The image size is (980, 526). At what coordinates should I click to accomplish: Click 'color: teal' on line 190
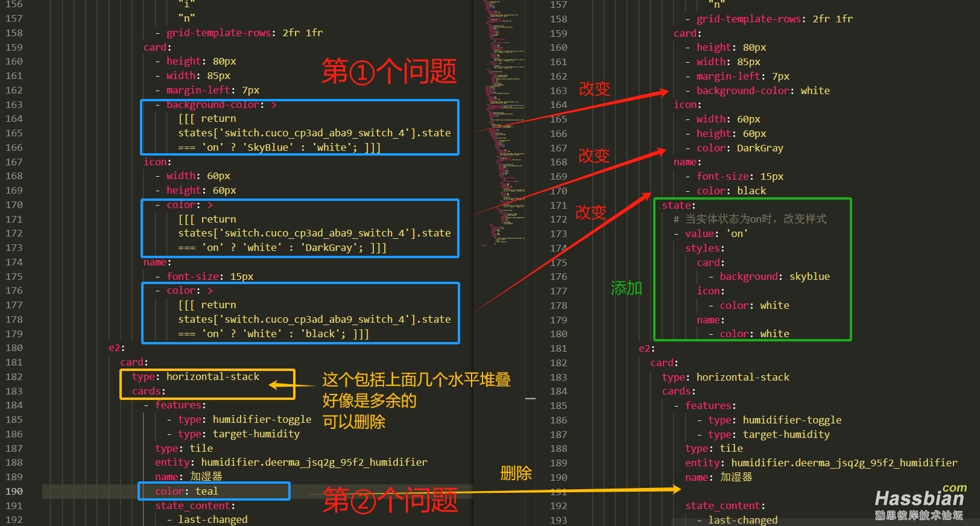coord(186,491)
